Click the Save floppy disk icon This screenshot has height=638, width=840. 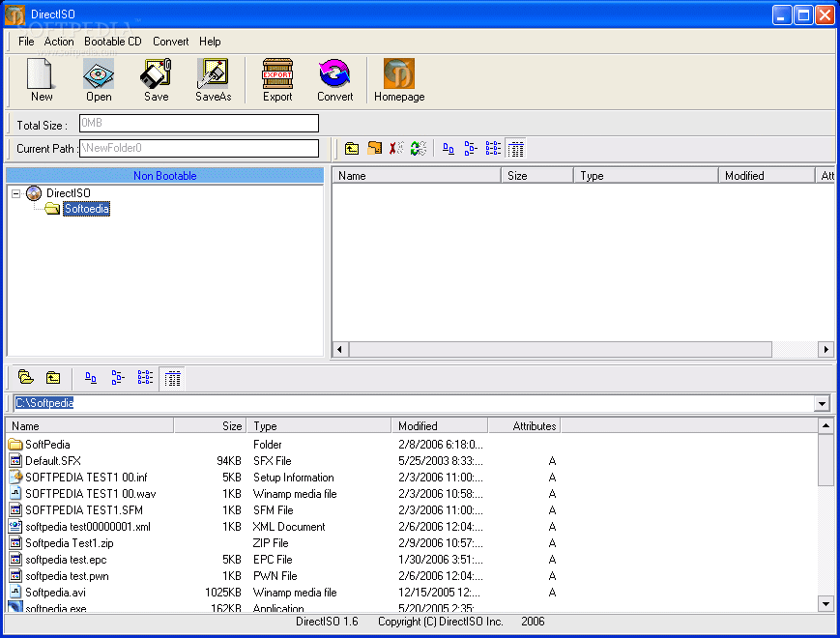(156, 73)
